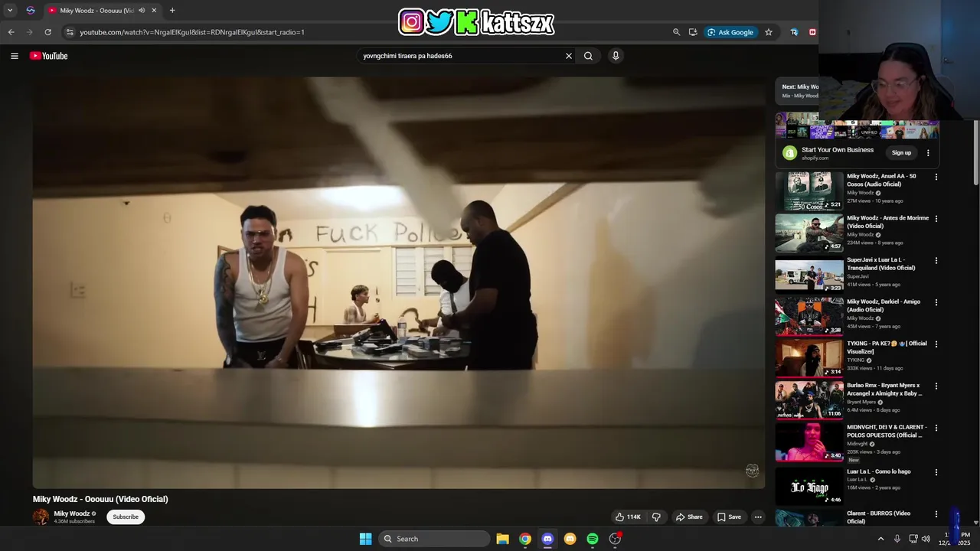Screen dimensions: 980x551
Task: Open Discord from the taskbar
Action: (547, 539)
